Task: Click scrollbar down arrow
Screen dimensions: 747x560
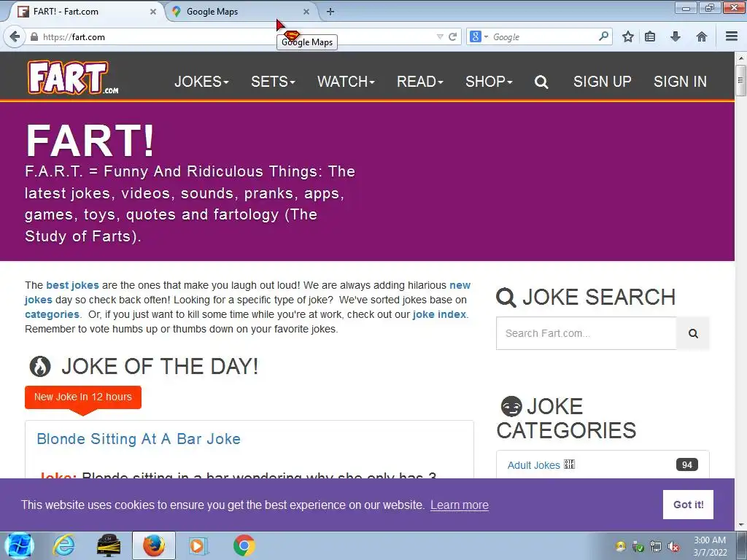Action: coord(740,525)
